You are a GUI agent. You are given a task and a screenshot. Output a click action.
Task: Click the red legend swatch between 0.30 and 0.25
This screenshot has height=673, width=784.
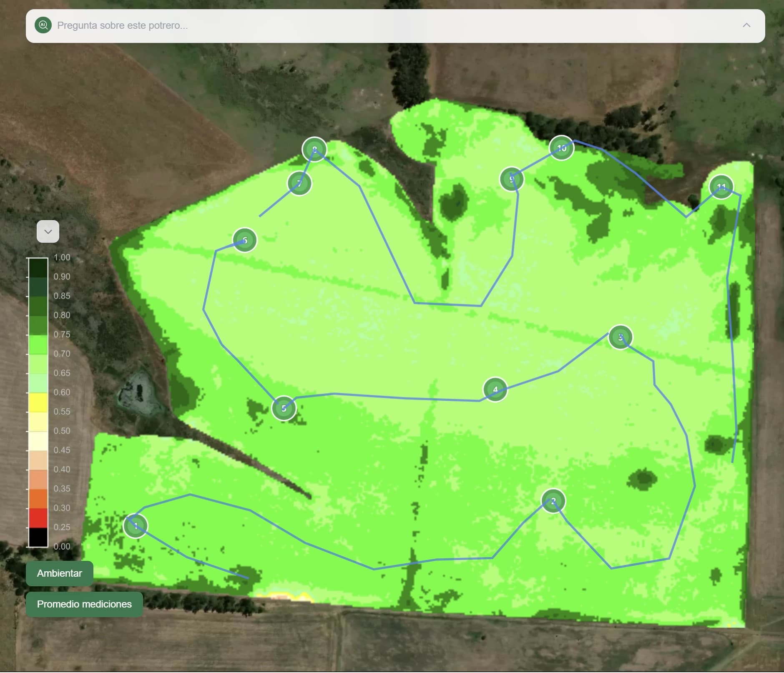(x=38, y=518)
